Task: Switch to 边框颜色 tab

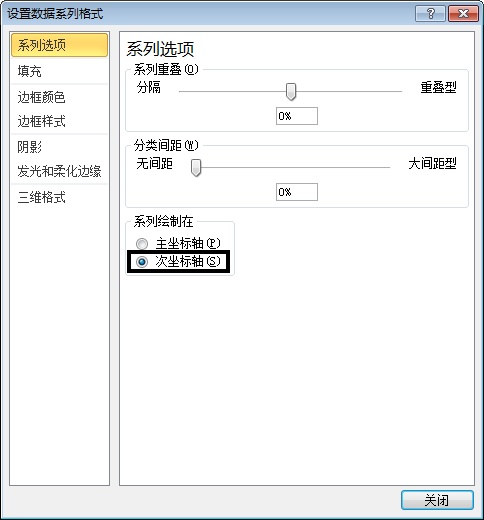Action: point(59,97)
